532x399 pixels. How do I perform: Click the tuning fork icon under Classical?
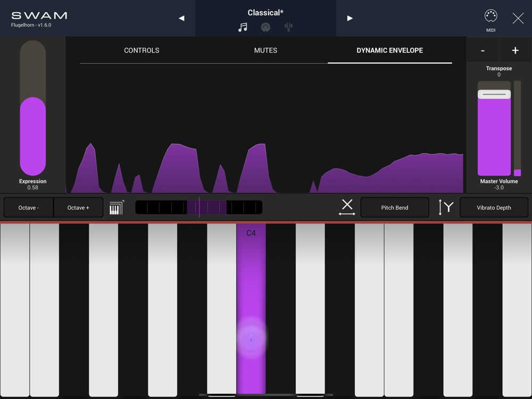click(288, 27)
